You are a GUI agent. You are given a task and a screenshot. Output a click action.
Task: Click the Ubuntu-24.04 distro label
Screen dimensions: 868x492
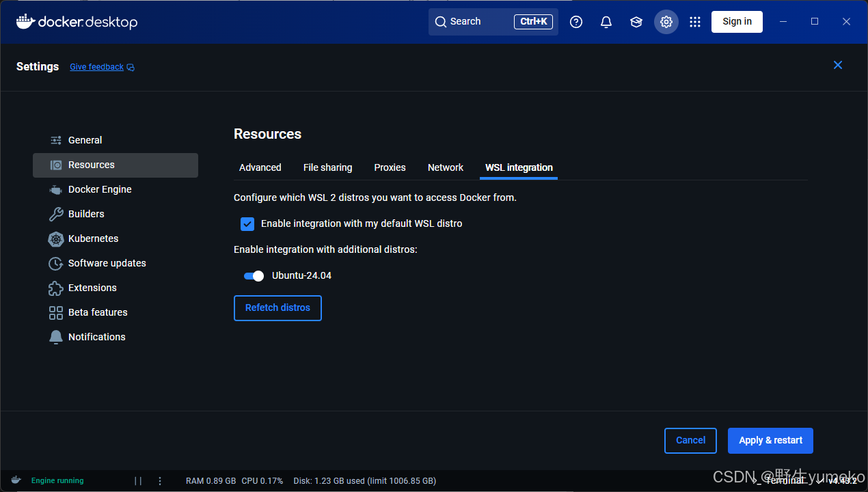[301, 276]
